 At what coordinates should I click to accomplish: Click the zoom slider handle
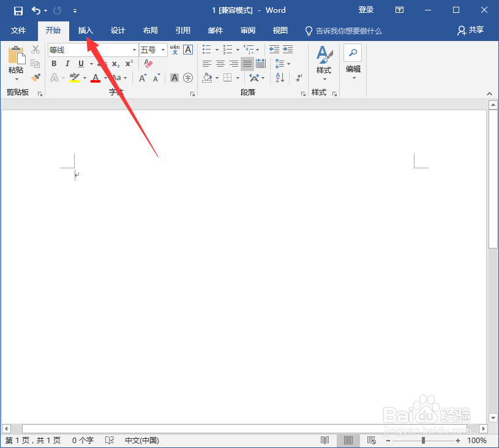[x=423, y=441]
